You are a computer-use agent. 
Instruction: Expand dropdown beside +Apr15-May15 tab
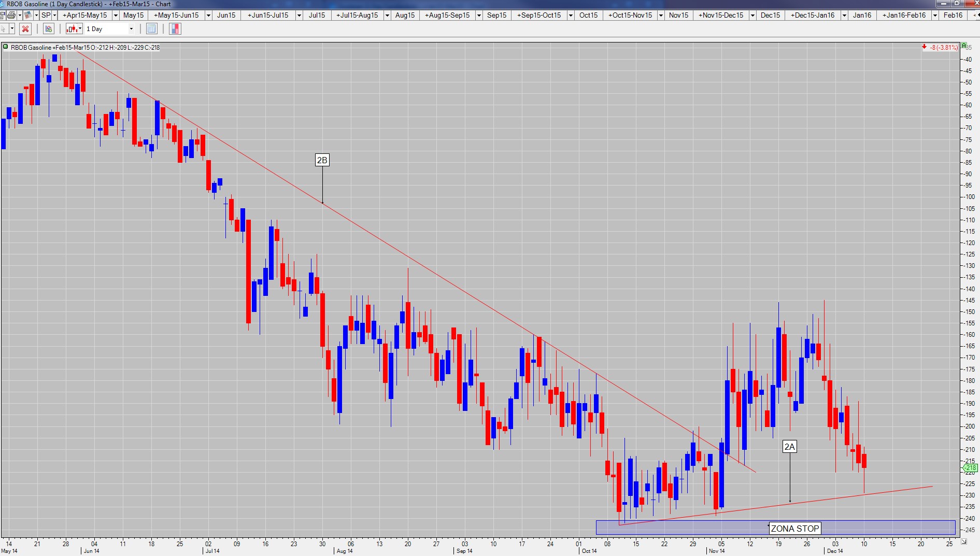[x=116, y=16]
